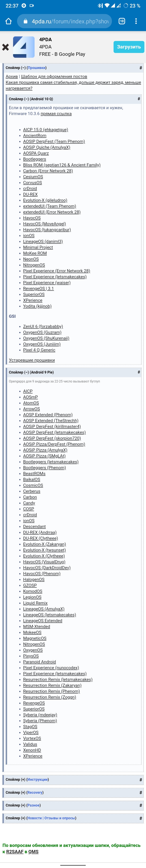Dismiss the 4PDA app banner with X

point(5,47)
